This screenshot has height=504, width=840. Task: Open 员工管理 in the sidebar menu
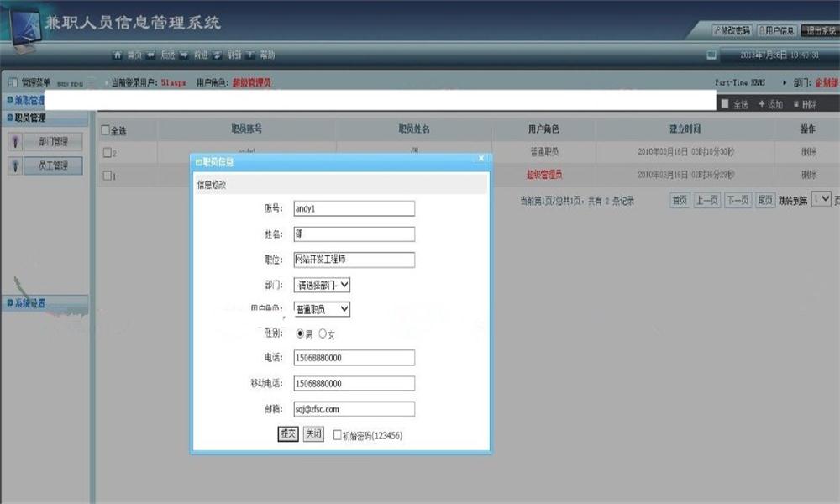pos(53,165)
